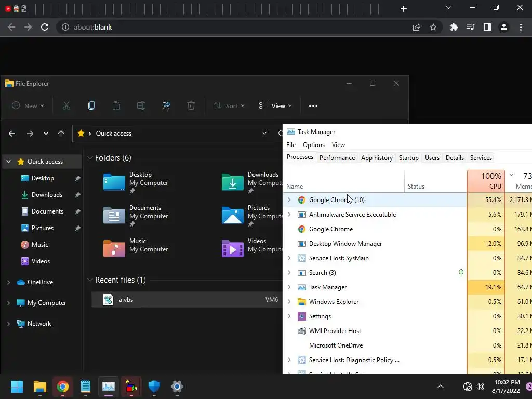Click the Windows Security shield taskbar icon
532x399 pixels.
point(154,387)
